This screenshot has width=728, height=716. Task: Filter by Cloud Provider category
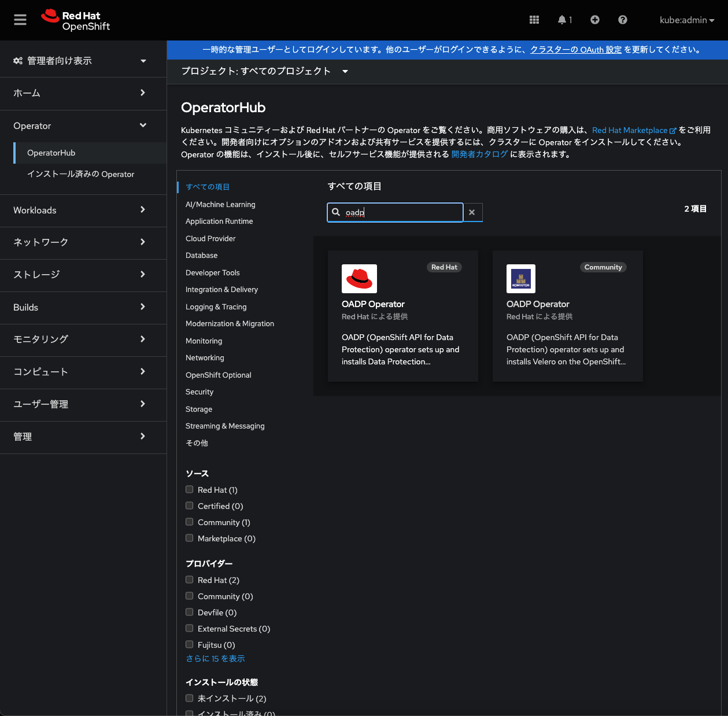[210, 238]
